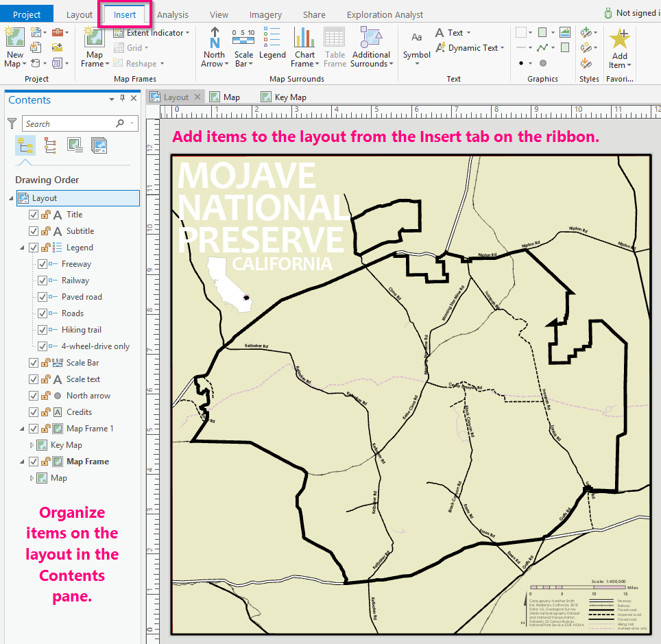
Task: Switch to the Layout ribbon tab
Action: pos(80,14)
